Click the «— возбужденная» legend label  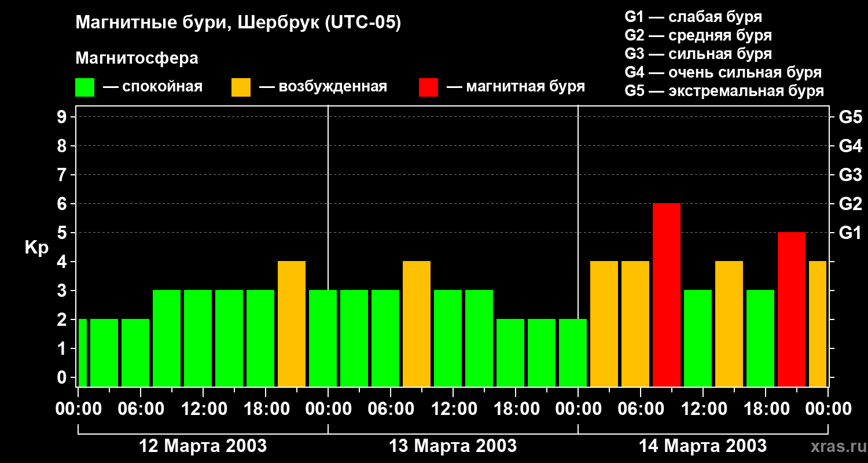point(323,87)
